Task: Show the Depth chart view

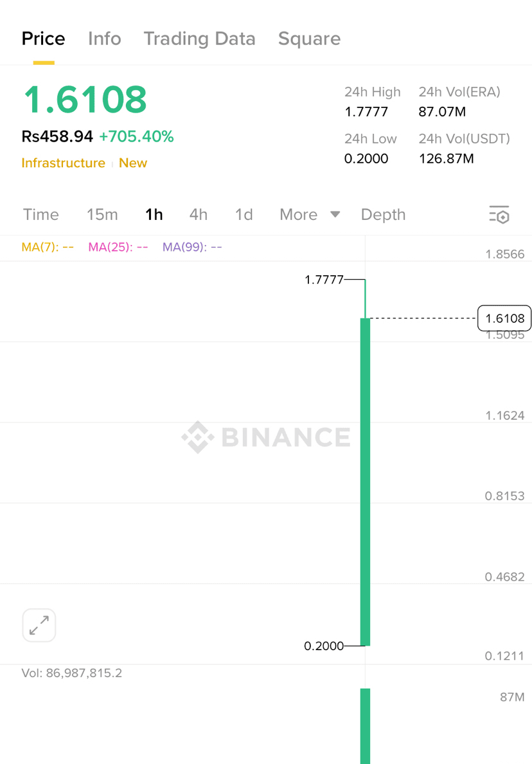Action: pyautogui.click(x=383, y=215)
